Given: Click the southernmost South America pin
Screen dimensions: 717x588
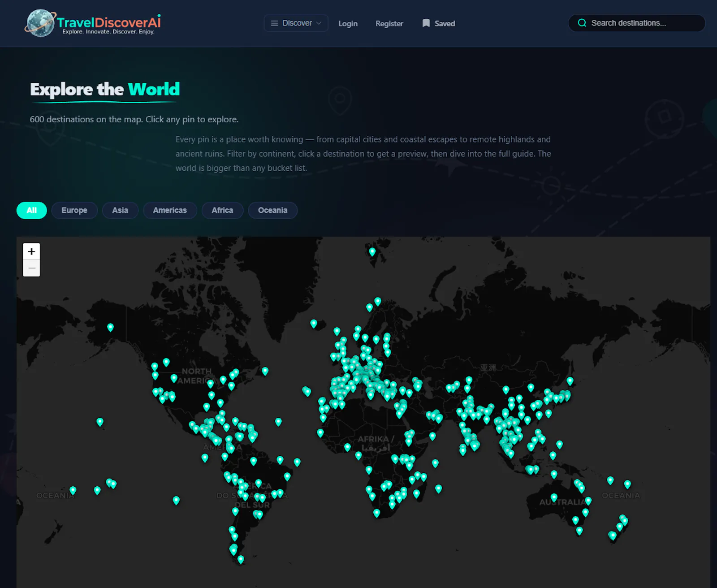Looking at the screenshot, I should click(241, 559).
